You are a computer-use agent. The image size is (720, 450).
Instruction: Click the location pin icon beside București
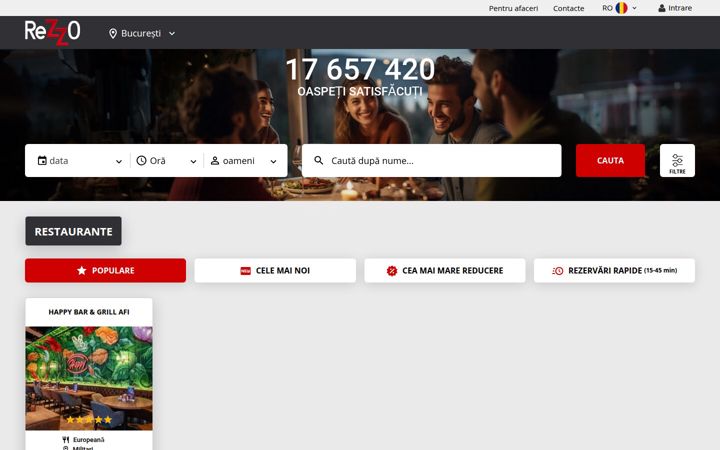(x=113, y=34)
